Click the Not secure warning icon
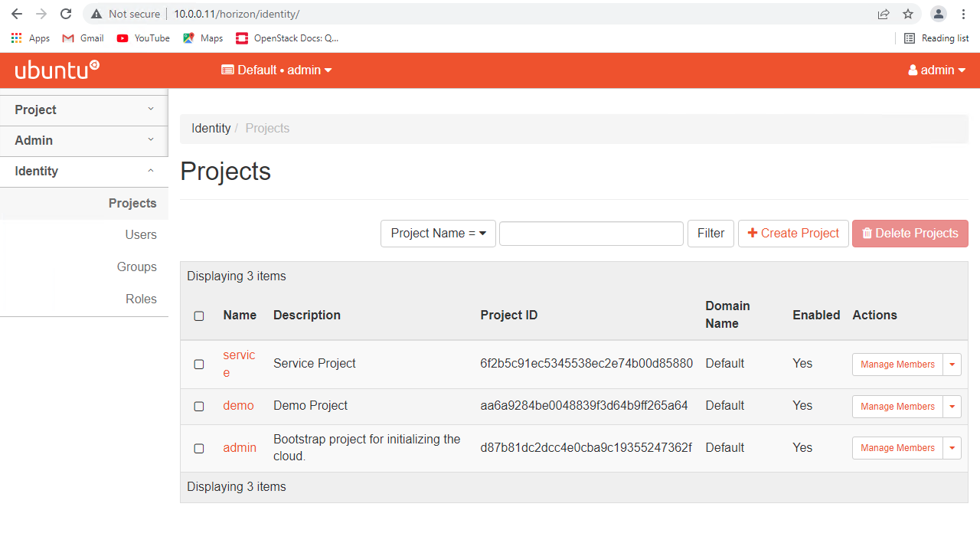980x556 pixels. pyautogui.click(x=96, y=14)
